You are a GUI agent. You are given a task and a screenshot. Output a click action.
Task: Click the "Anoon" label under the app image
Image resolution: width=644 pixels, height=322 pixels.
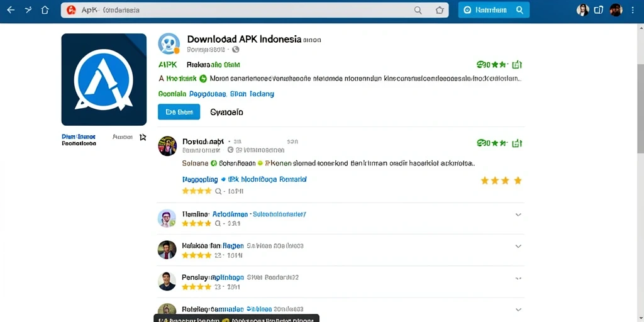123,136
